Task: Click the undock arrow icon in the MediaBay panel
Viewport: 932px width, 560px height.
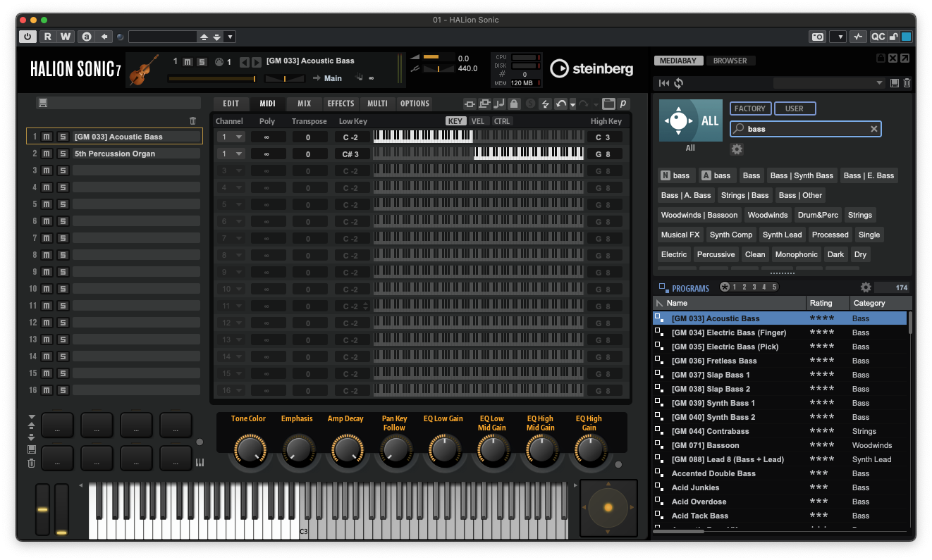Action: [x=905, y=58]
